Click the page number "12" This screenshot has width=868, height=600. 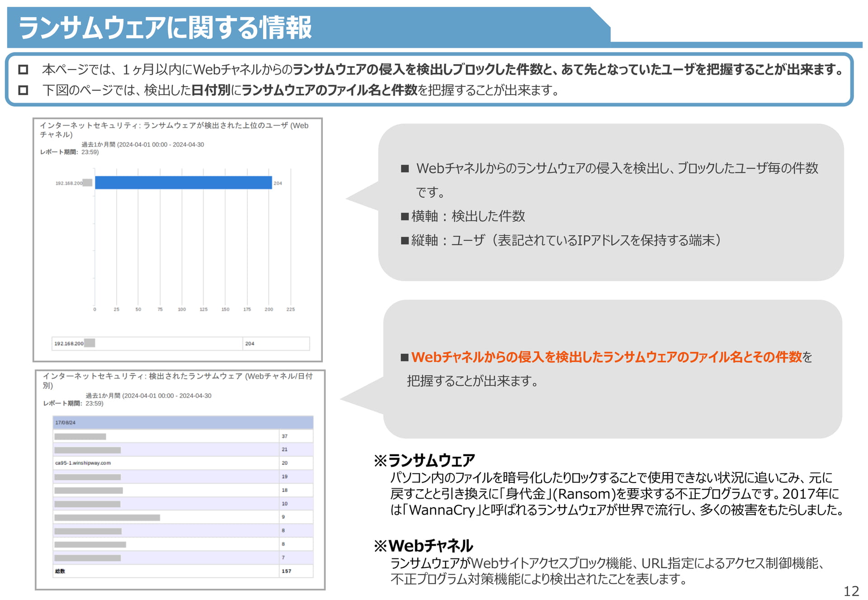(x=851, y=591)
